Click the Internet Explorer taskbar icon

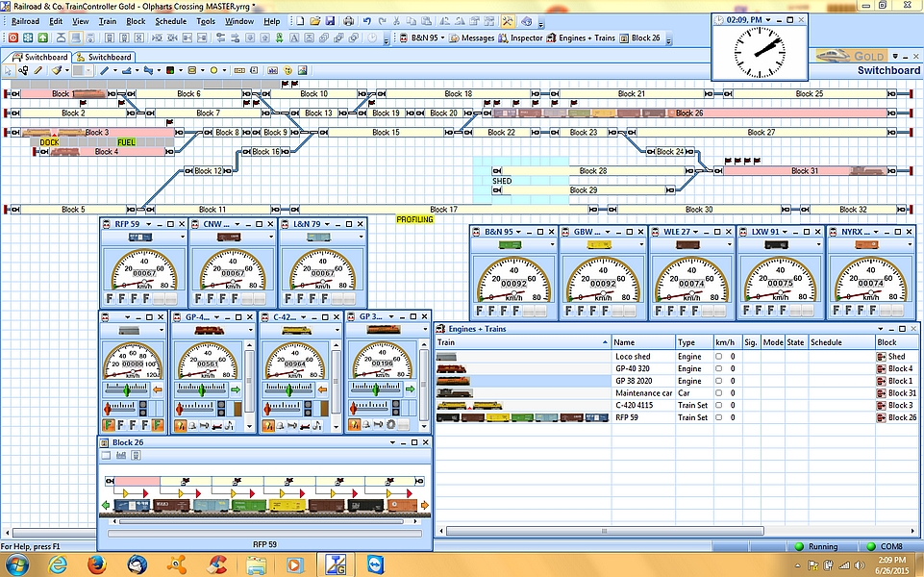click(x=57, y=564)
